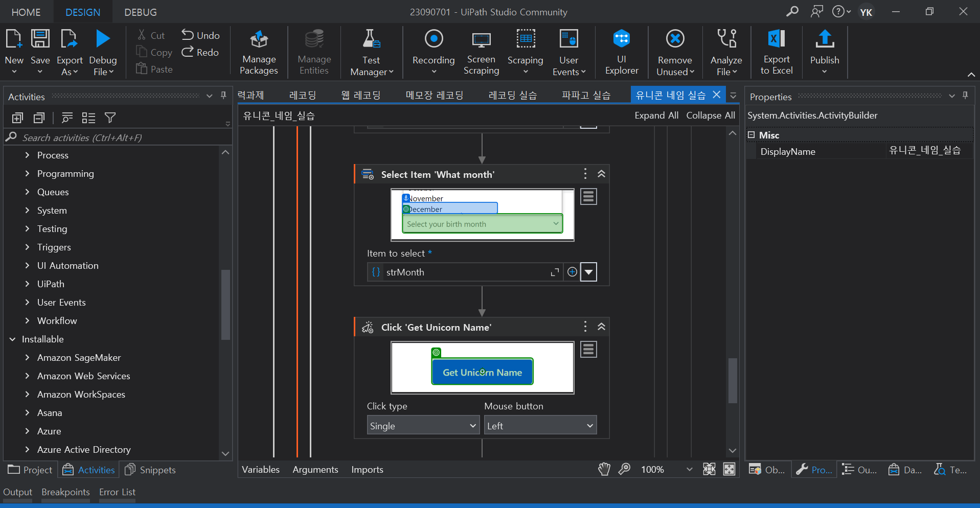Click Remove Unused
This screenshot has height=508, width=980.
675,53
